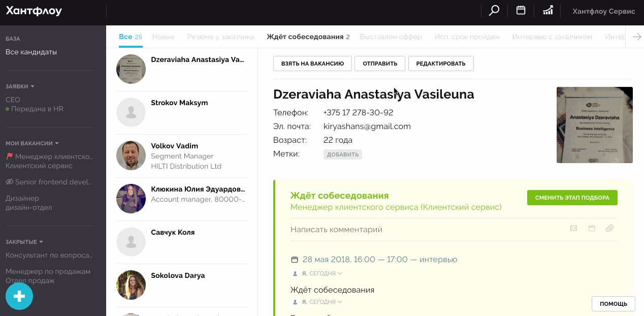The width and height of the screenshot is (644, 316).
Task: Click the Хантфлоу logo
Action: [x=34, y=11]
